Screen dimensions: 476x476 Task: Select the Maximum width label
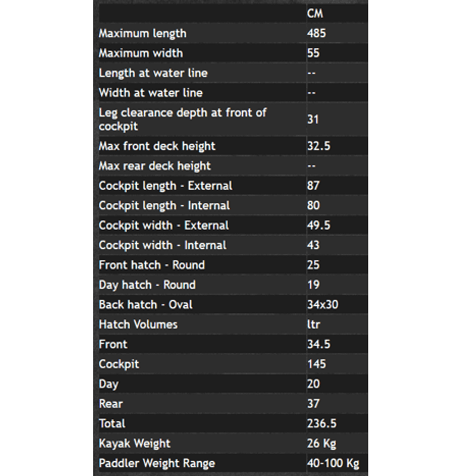tap(141, 53)
